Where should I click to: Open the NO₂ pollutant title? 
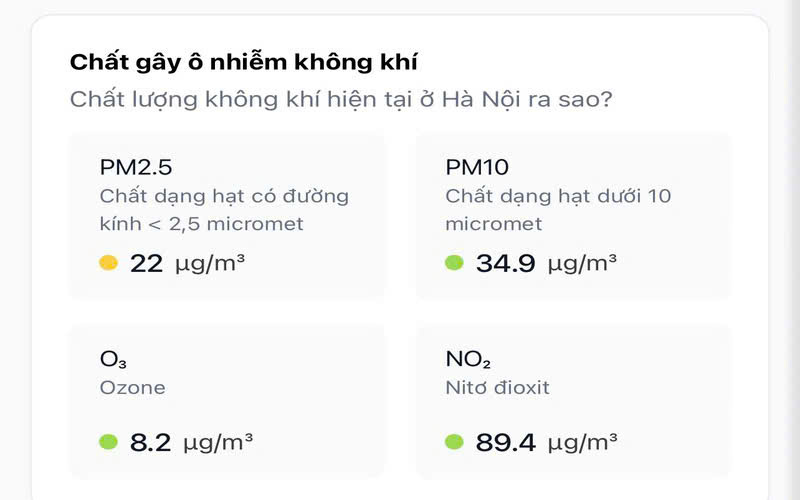468,360
